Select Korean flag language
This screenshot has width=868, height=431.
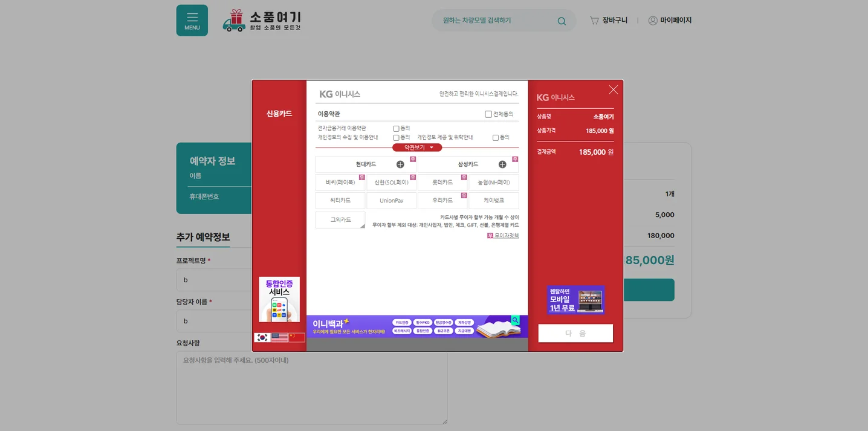(262, 337)
